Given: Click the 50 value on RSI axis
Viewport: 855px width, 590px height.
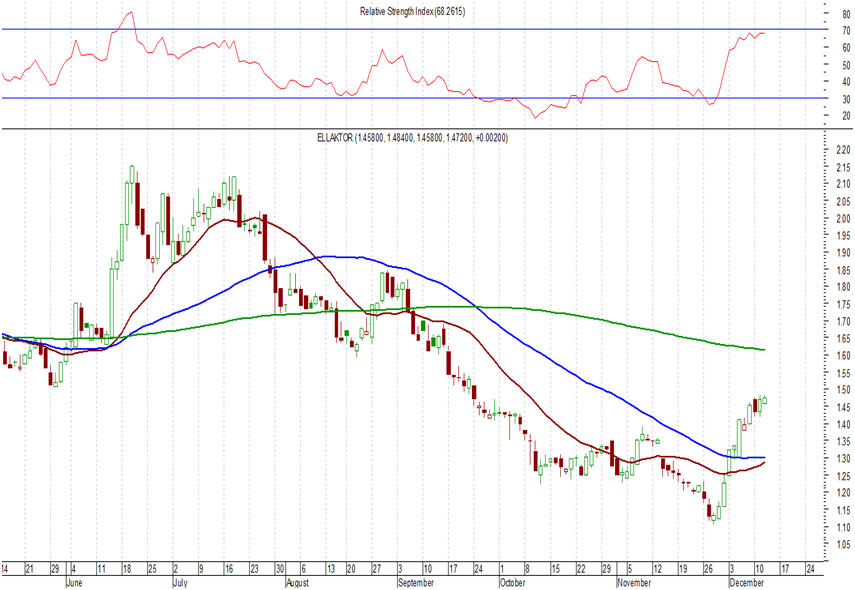Looking at the screenshot, I should (x=846, y=65).
